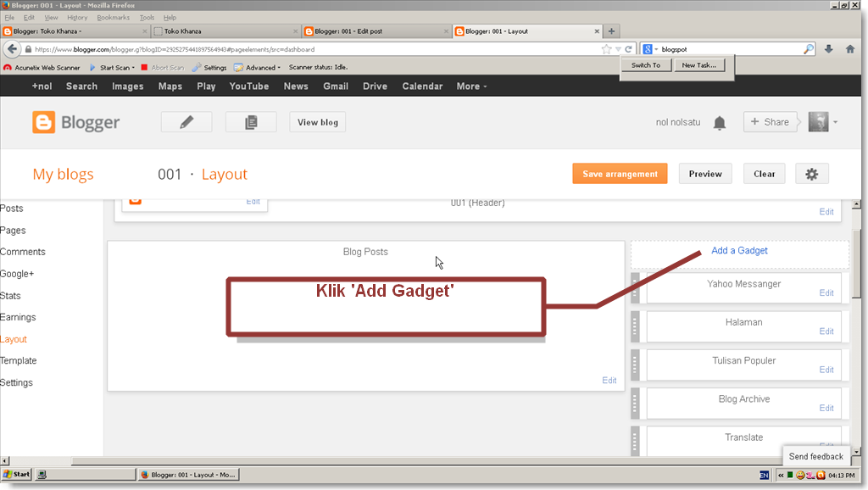
Task: Open the Edit menu
Action: click(29, 18)
